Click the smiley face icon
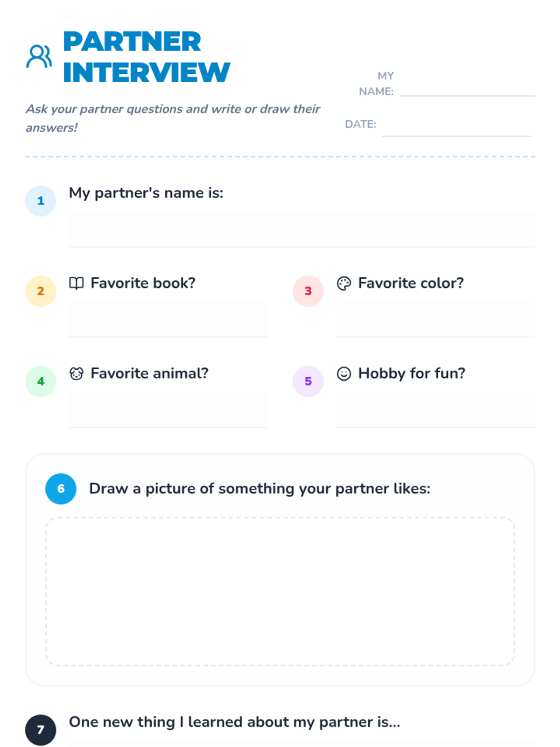Viewport: 560px width, 747px height. click(344, 373)
